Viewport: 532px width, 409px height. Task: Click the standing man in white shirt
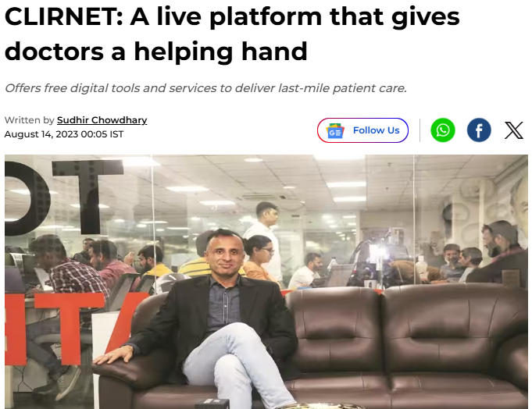click(x=265, y=237)
